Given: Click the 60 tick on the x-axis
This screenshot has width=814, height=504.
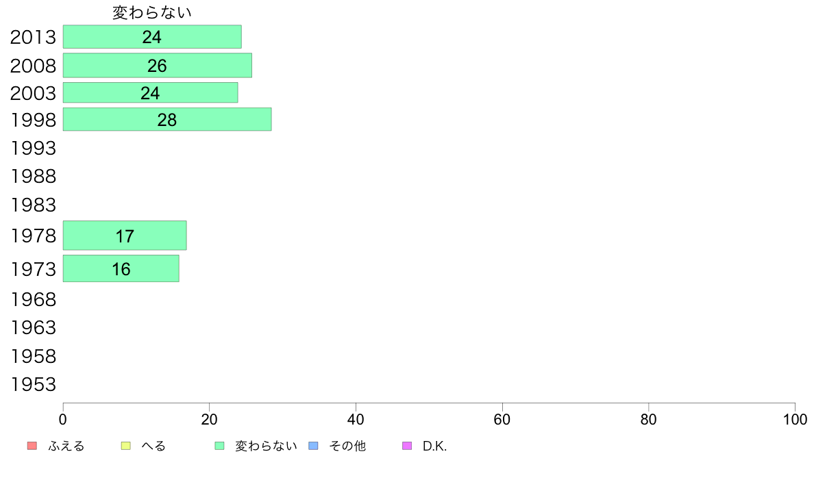Looking at the screenshot, I should tap(502, 418).
